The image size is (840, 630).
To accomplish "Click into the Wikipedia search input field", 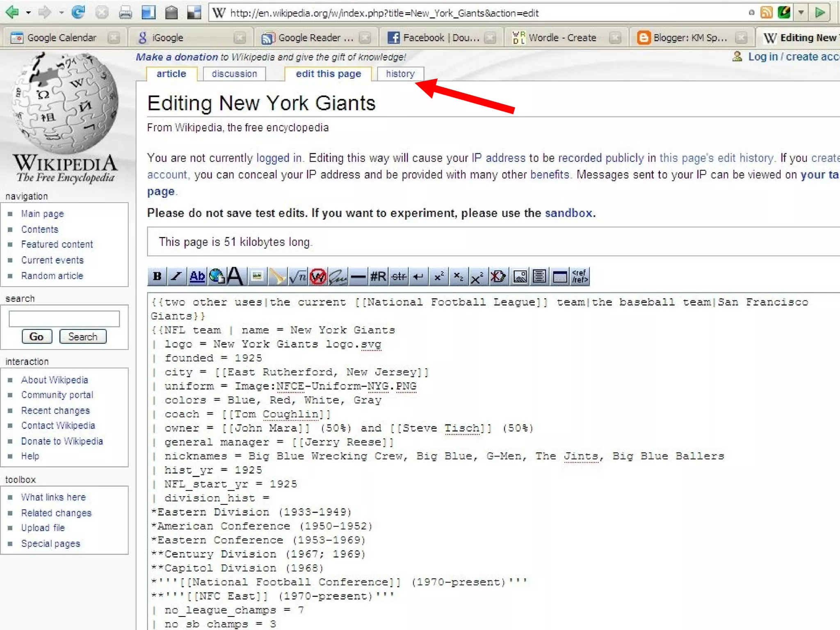I will [x=64, y=319].
